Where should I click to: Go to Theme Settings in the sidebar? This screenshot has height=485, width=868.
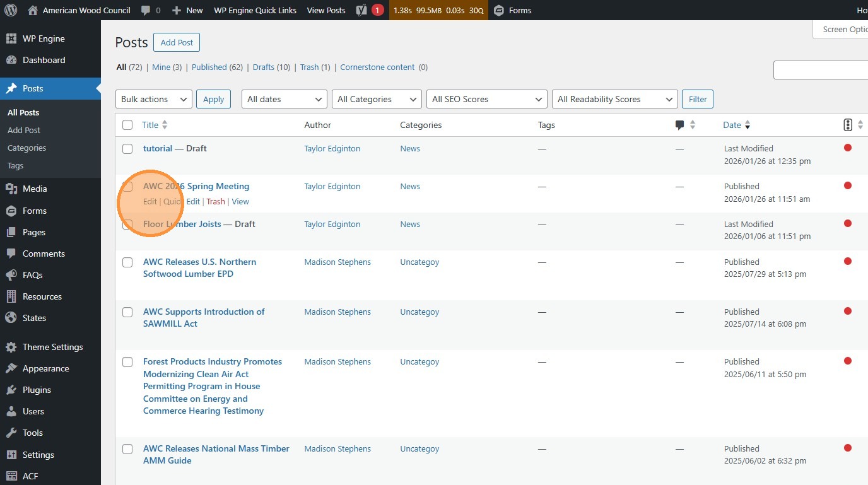click(x=52, y=347)
